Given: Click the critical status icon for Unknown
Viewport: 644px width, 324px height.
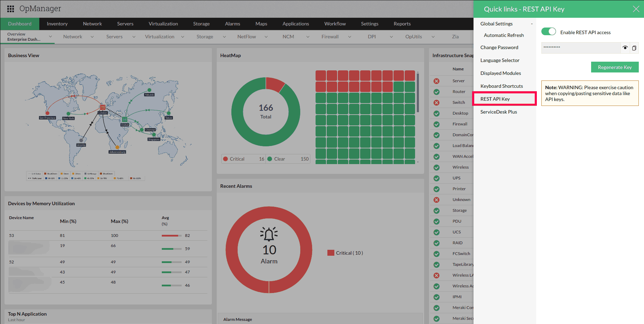Looking at the screenshot, I should (436, 200).
